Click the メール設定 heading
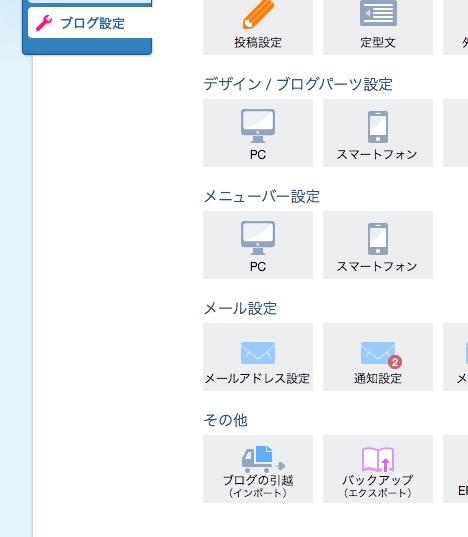Screen dimensions: 468x537 click(x=240, y=308)
